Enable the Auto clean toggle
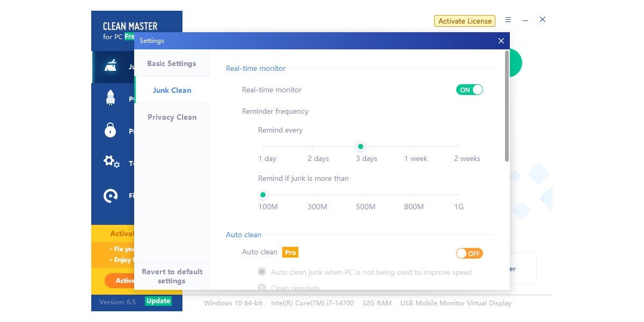Viewport: 644px width, 322px height. pos(470,253)
